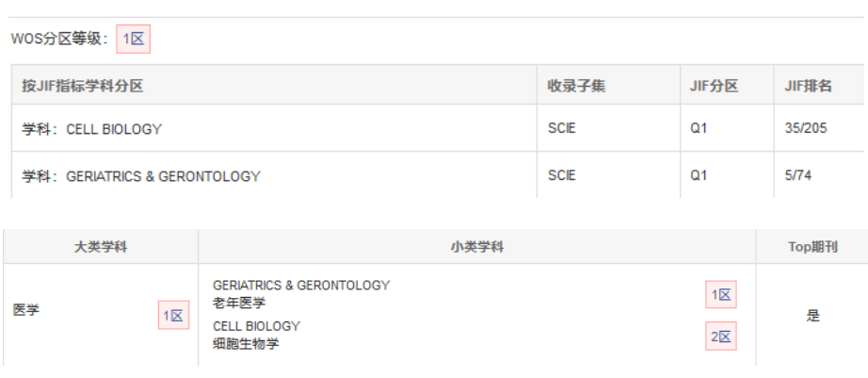Click the 小类学科 column header

tap(477, 247)
